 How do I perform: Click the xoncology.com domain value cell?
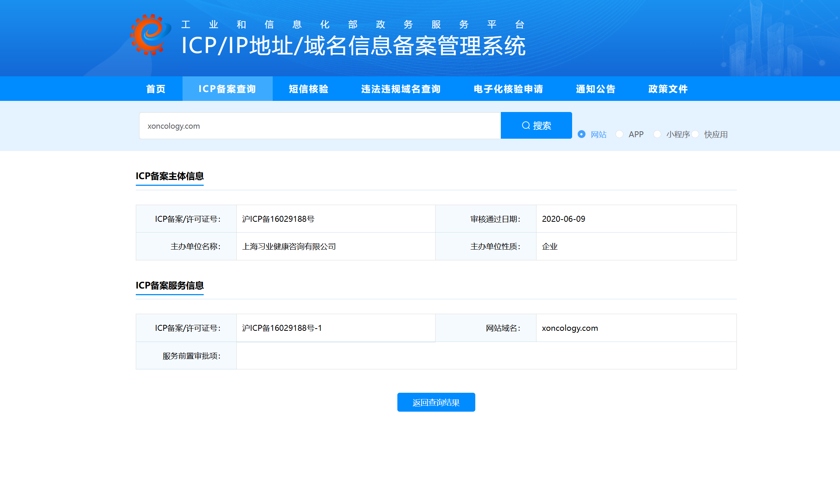click(x=570, y=328)
